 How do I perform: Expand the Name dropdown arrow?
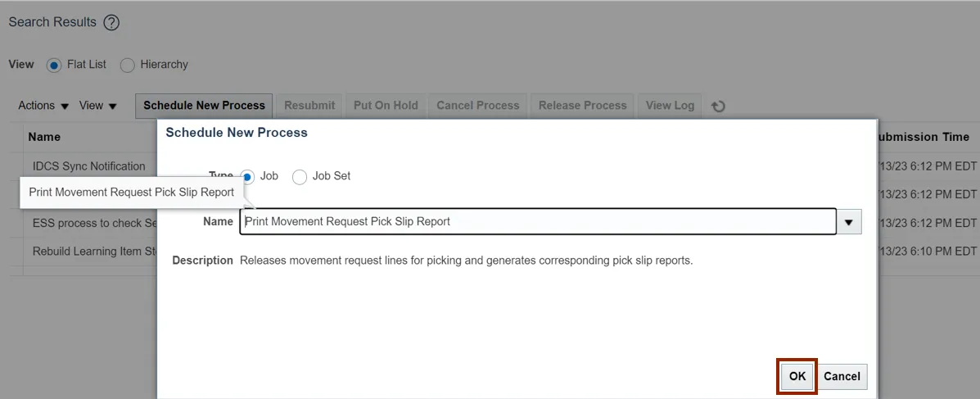coord(849,221)
